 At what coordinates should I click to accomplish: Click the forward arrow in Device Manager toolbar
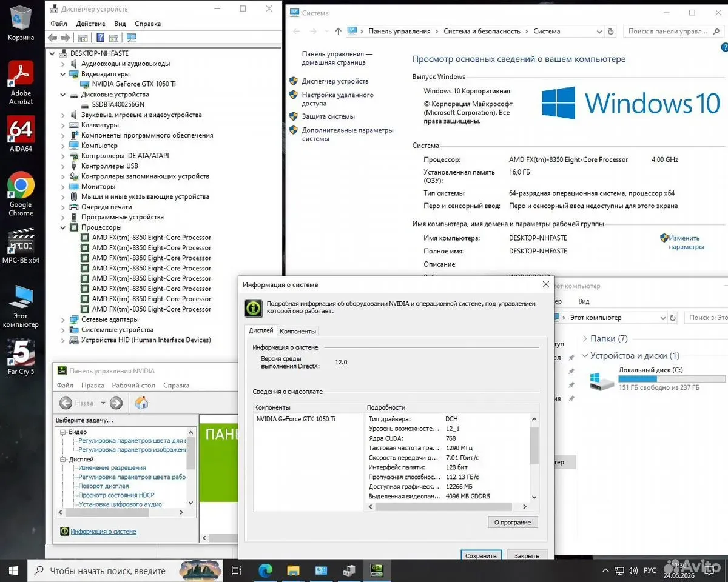pyautogui.click(x=66, y=38)
